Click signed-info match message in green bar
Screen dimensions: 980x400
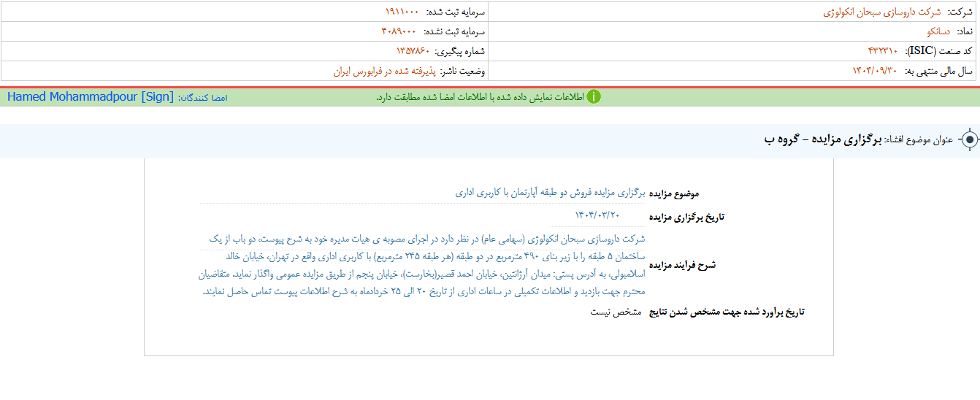[x=480, y=97]
